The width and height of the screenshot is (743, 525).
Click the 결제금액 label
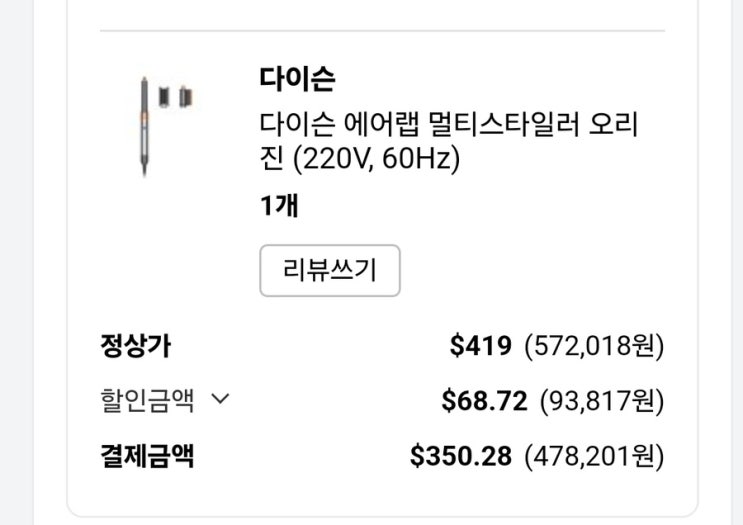pos(147,456)
